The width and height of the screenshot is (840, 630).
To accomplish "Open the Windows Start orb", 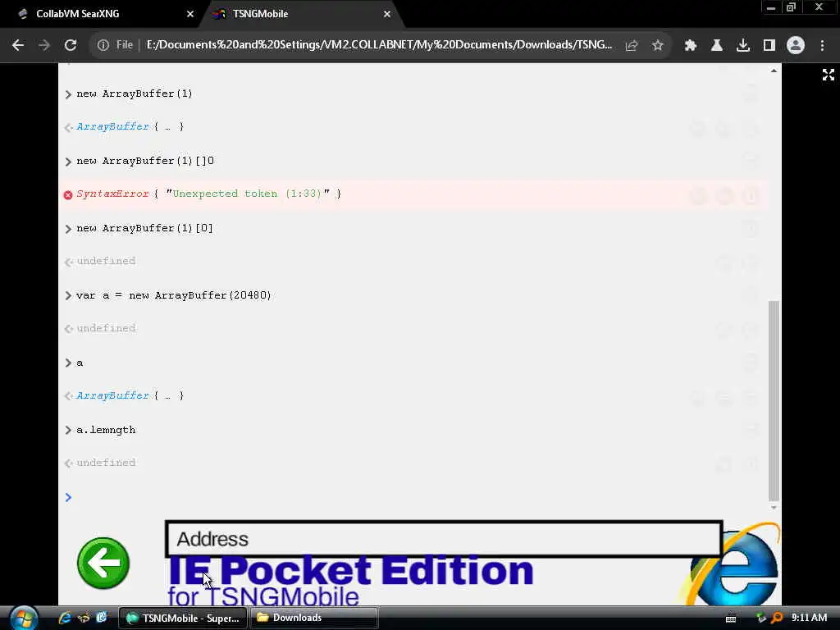I will tap(24, 618).
